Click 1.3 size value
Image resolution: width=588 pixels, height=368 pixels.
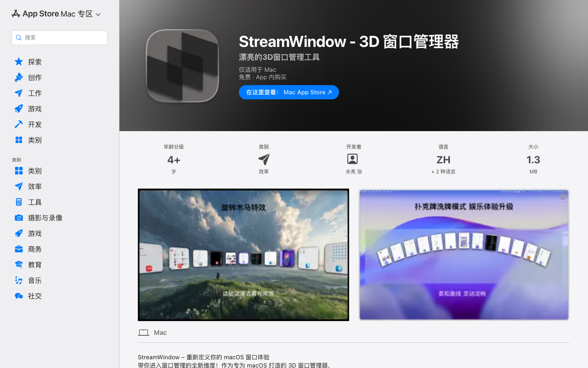pyautogui.click(x=533, y=160)
